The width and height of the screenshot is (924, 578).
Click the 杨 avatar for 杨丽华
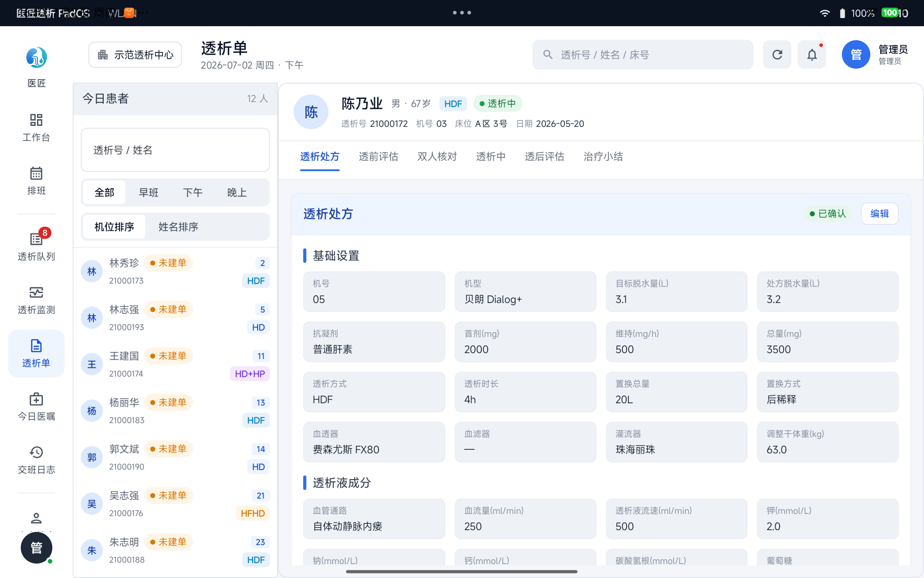[92, 411]
